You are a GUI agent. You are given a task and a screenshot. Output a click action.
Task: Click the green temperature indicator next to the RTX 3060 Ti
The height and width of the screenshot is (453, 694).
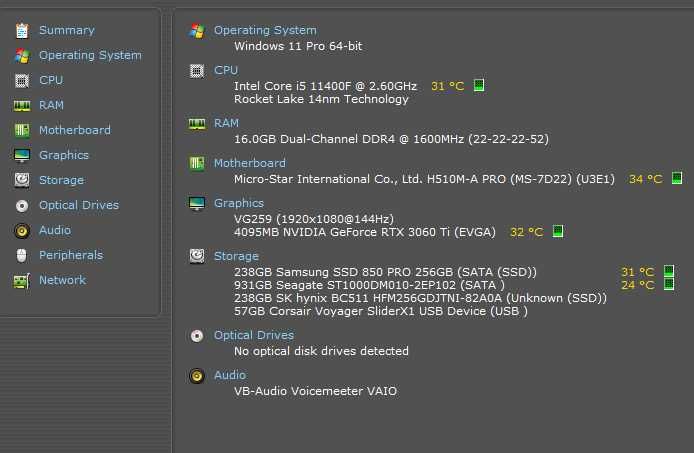point(558,232)
